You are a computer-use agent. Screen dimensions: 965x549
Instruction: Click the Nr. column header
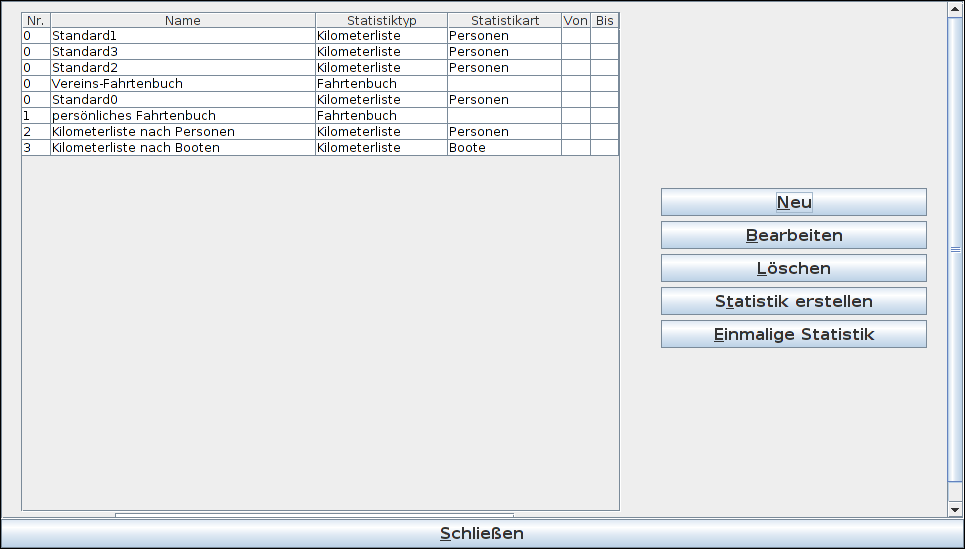pos(36,20)
